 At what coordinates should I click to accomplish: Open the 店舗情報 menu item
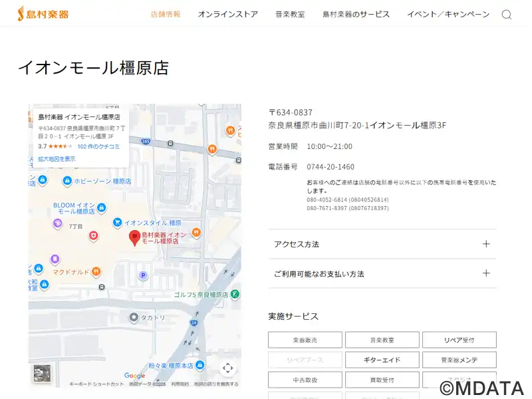(166, 14)
